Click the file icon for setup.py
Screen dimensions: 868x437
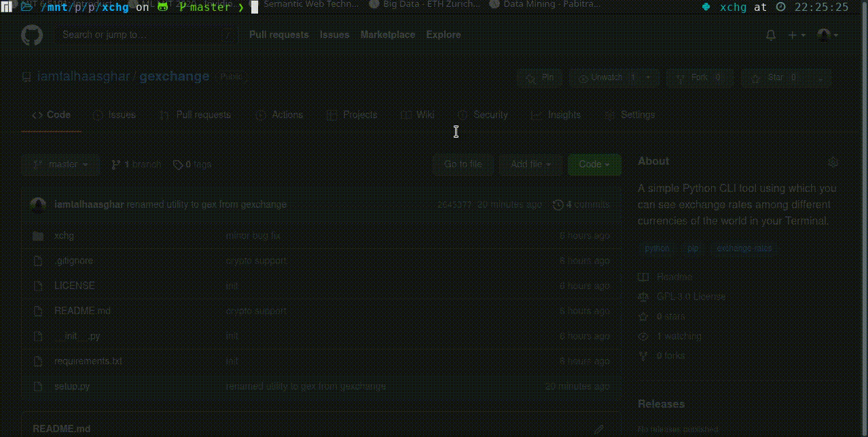point(38,387)
